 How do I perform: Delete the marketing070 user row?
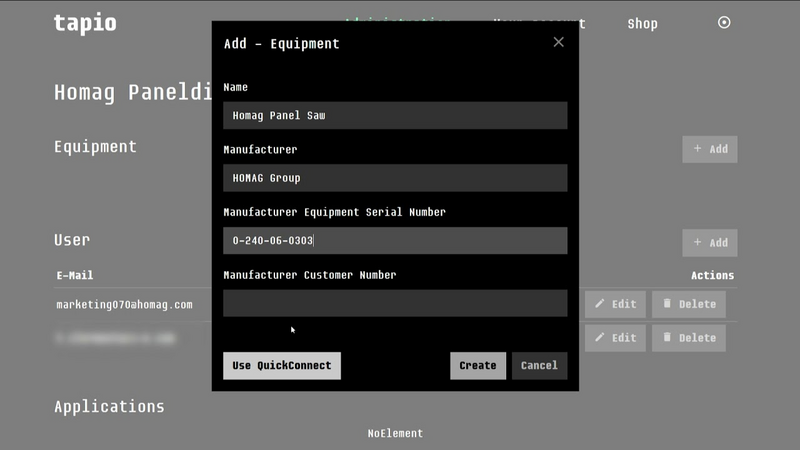(x=688, y=304)
